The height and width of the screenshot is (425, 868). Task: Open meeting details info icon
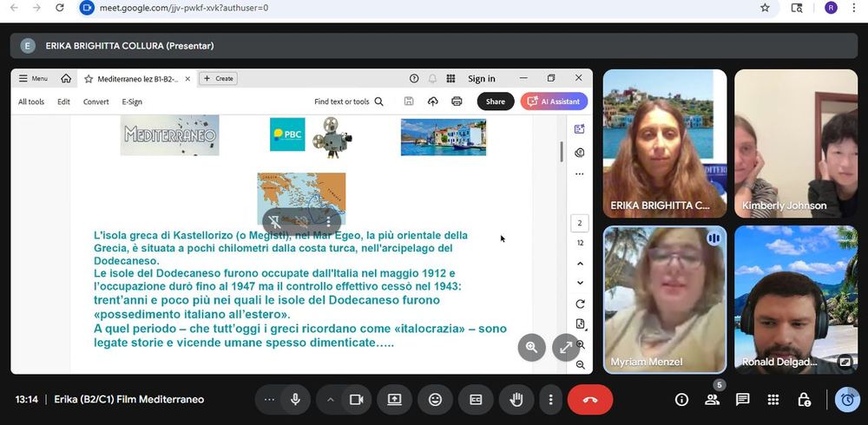[681, 400]
